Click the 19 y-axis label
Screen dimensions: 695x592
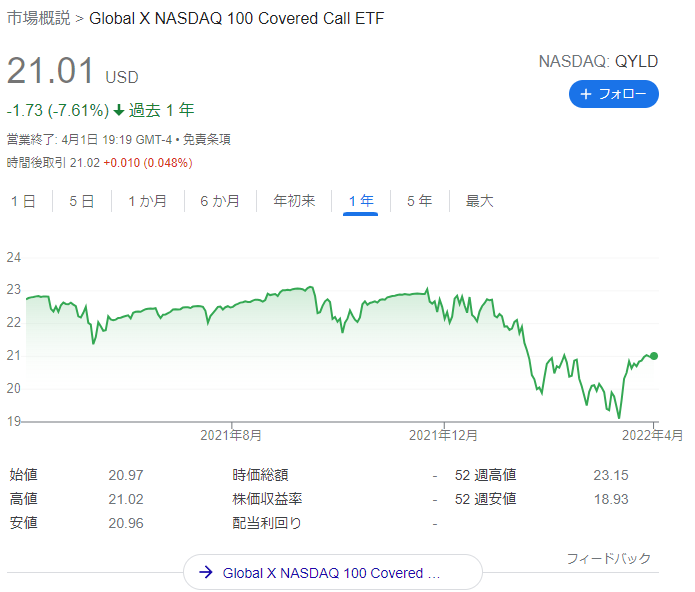point(14,421)
